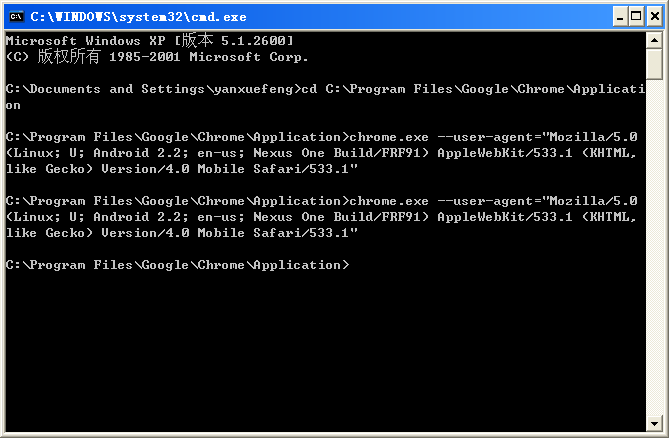Image resolution: width=669 pixels, height=438 pixels.
Task: Click the last empty Application> prompt line
Action: 178,265
